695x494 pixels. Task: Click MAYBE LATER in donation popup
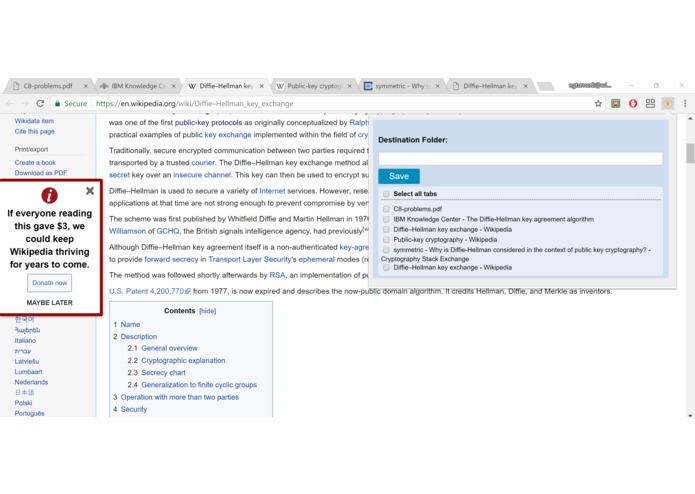pyautogui.click(x=49, y=303)
